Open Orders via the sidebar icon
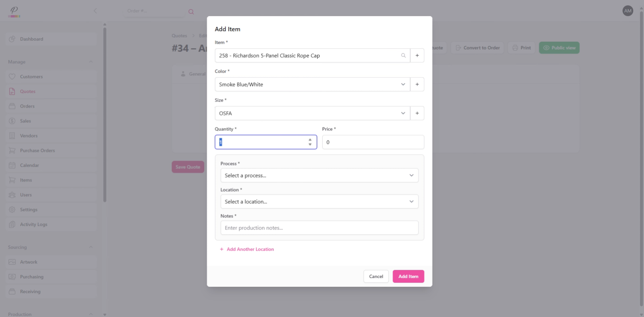 (12, 106)
